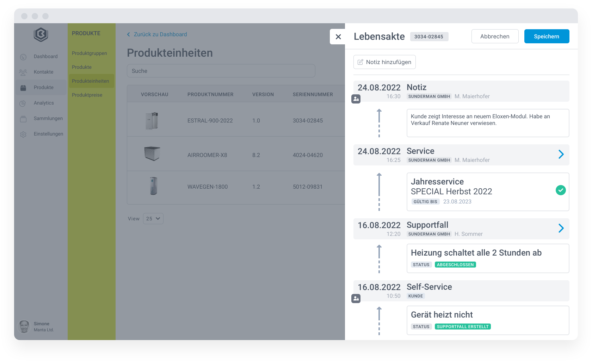Toggle the green checkmark on Jahresservice
Viewport: 592px width, 364px height.
pos(561,190)
